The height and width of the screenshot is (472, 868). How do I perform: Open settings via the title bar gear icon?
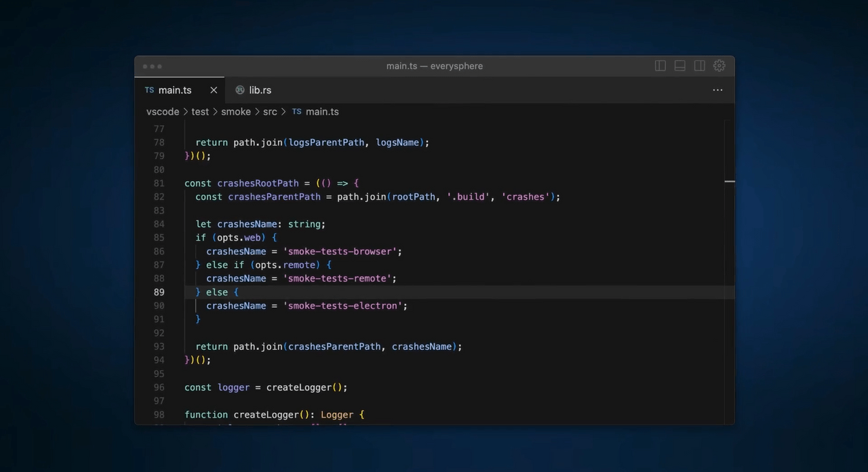coord(719,66)
